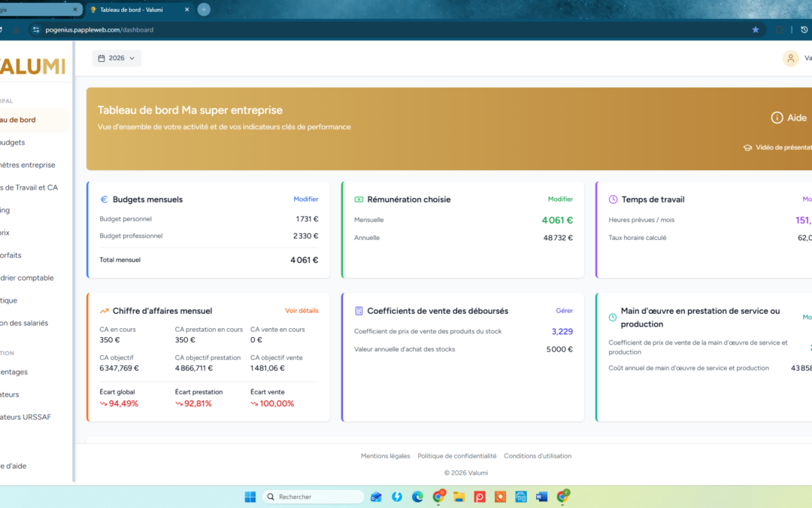Click the euro icon beside Budgets mensuels
The image size is (812, 508).
105,199
